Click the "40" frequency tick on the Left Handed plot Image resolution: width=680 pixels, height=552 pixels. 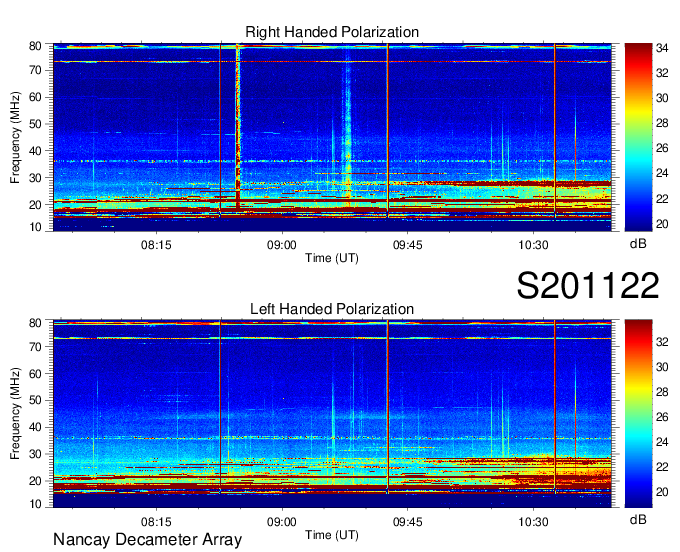[x=35, y=427]
